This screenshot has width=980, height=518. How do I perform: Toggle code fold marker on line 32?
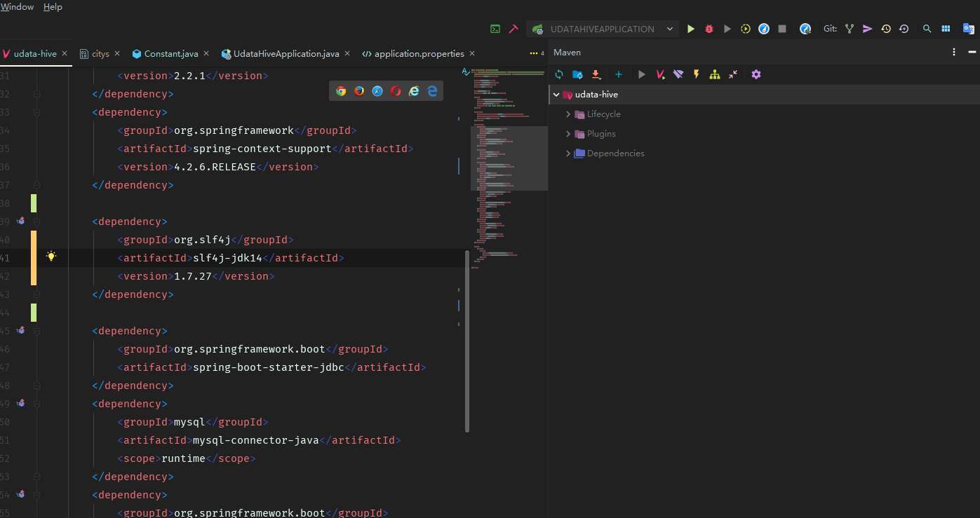click(36, 94)
